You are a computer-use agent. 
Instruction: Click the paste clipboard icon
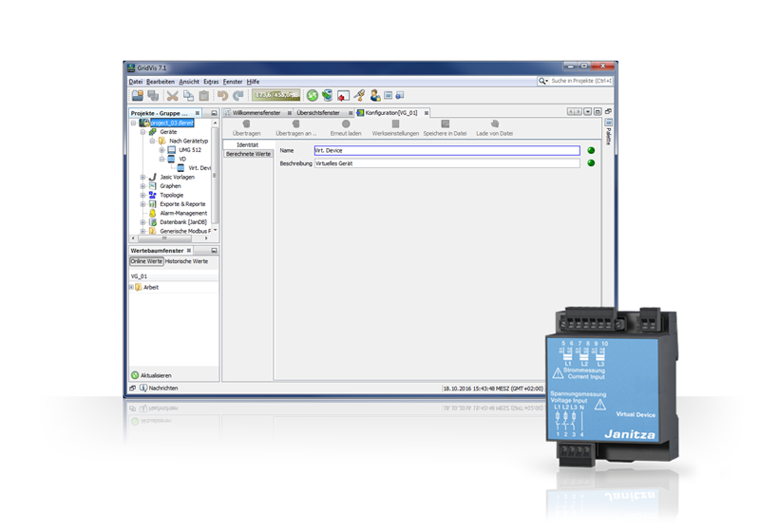(x=204, y=95)
